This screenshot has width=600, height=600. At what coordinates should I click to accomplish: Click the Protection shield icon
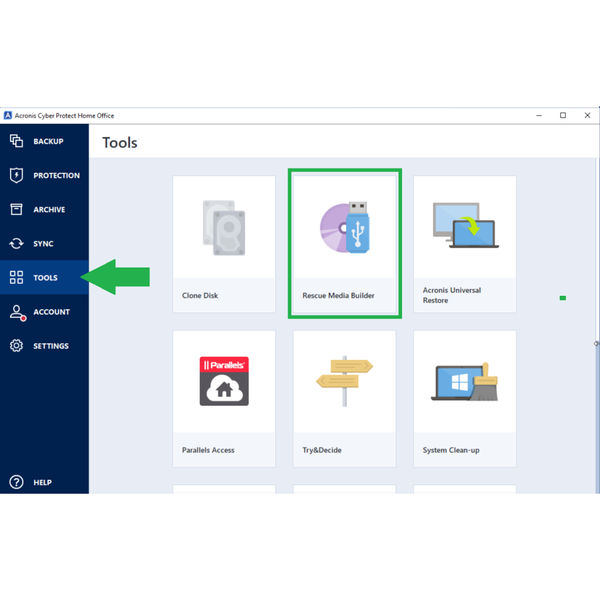pos(16,175)
